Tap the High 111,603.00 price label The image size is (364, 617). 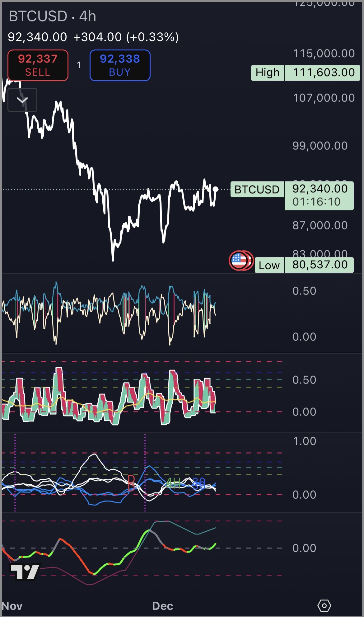pyautogui.click(x=305, y=73)
